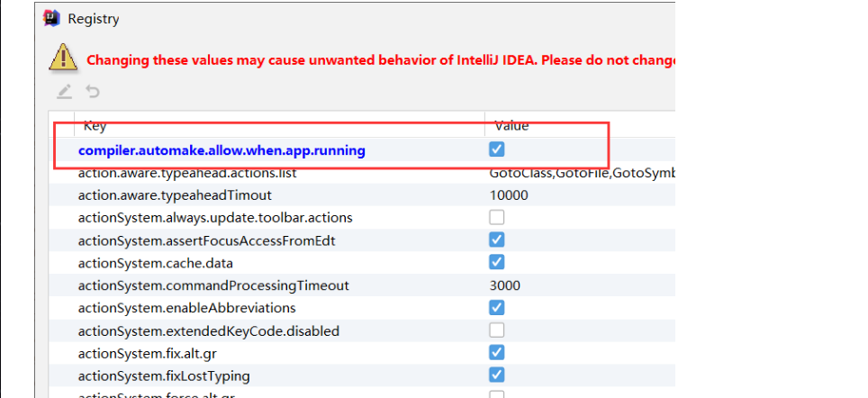Toggle actionSystem.cache.data checkbox
Image resolution: width=868 pixels, height=398 pixels.
tap(496, 262)
